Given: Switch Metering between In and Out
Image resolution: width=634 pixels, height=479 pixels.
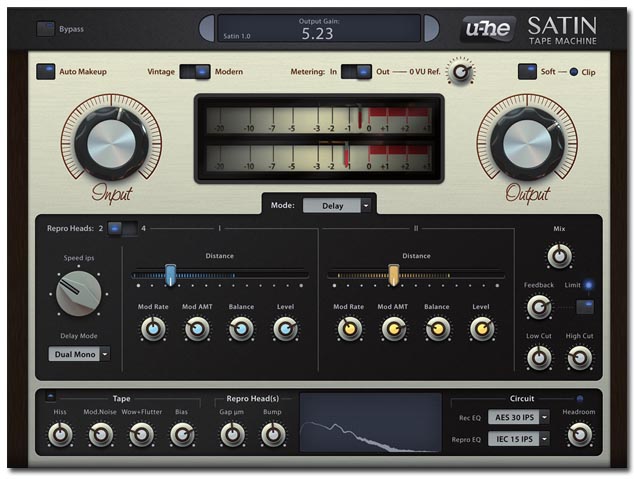Looking at the screenshot, I should (x=356, y=72).
